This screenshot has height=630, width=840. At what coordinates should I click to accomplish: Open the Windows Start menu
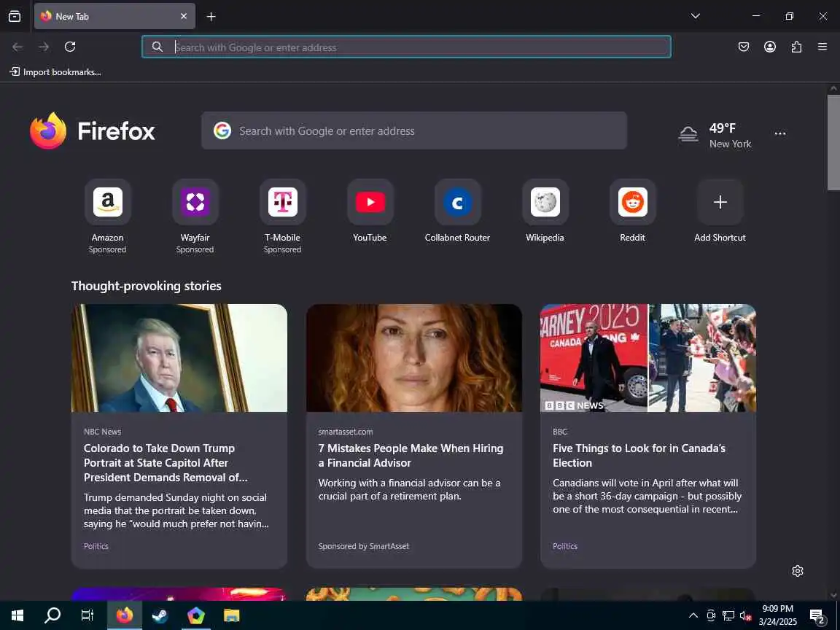[x=17, y=615]
